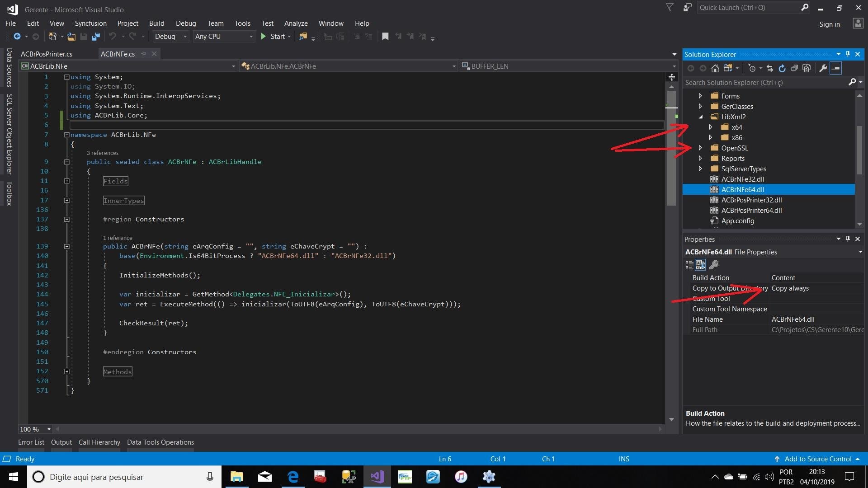
Task: Click the Open File folder icon
Action: pos(71,37)
